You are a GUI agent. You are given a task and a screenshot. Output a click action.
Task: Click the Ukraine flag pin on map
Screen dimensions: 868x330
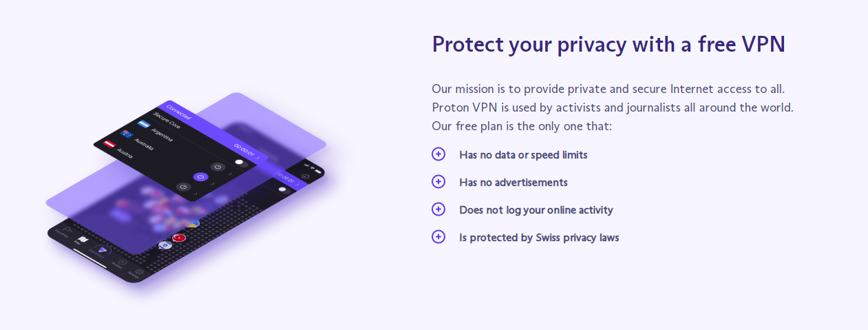195,223
